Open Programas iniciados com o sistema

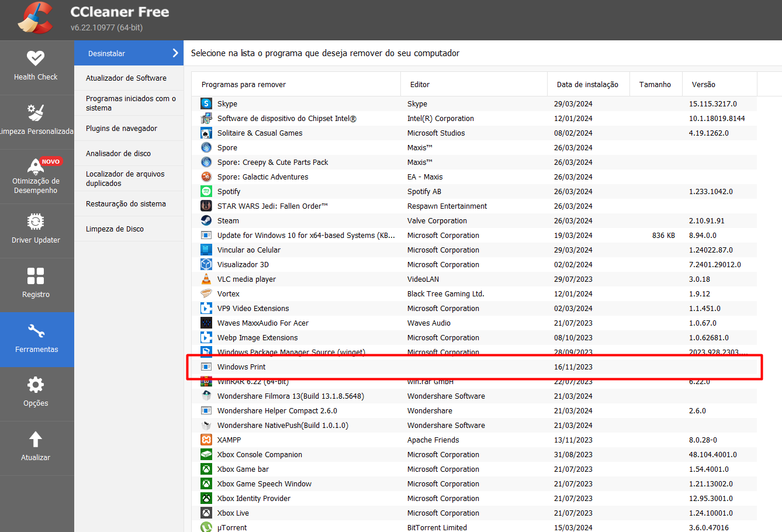click(x=129, y=103)
